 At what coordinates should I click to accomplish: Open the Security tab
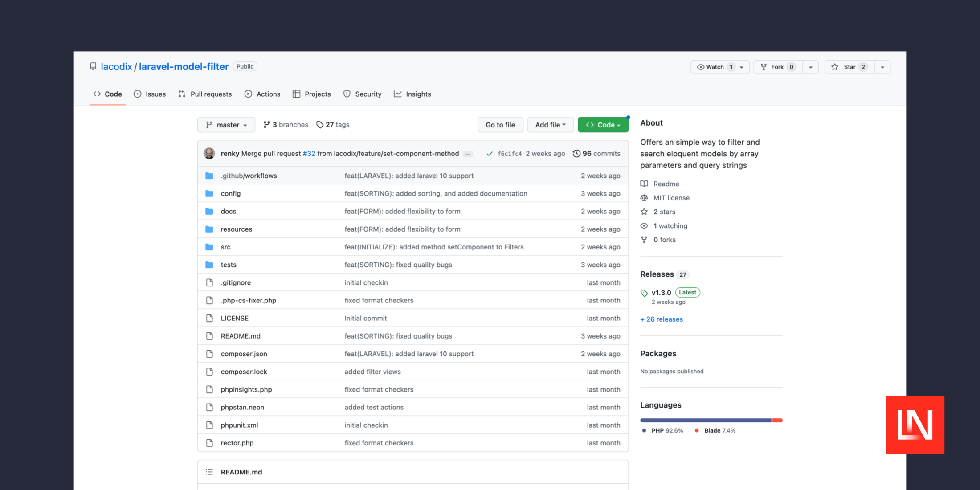click(368, 94)
